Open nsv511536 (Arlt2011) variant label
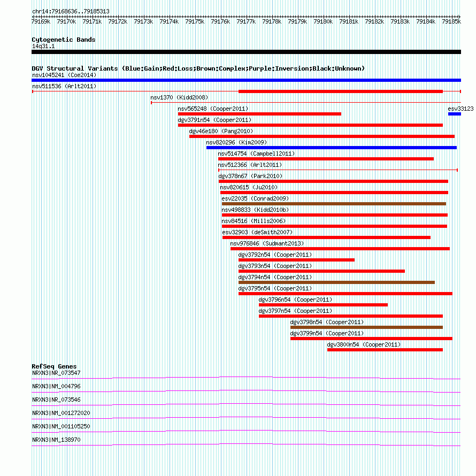 (x=64, y=86)
